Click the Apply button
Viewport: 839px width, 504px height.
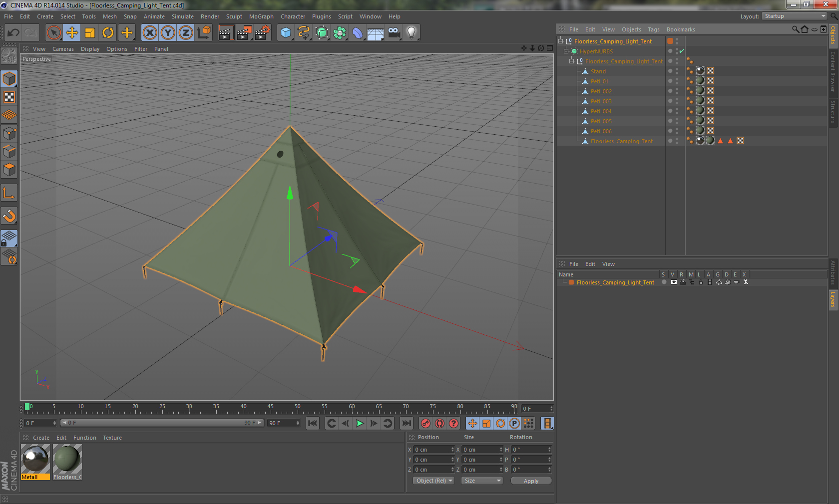click(x=531, y=481)
